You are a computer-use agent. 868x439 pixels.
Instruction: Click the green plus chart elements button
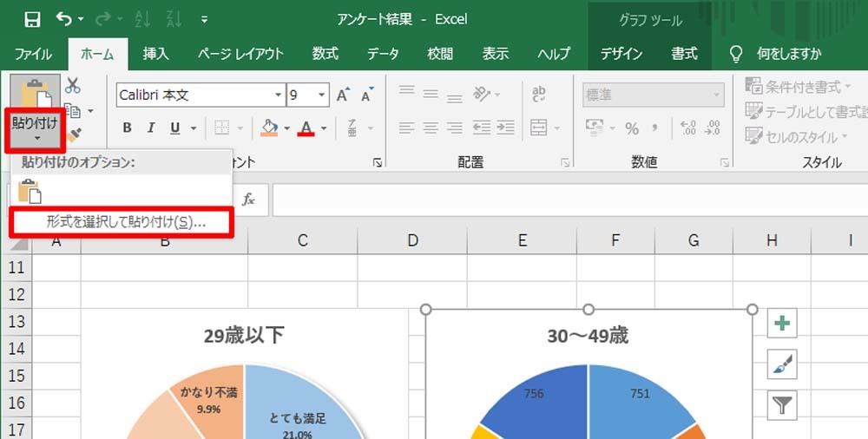pos(782,324)
